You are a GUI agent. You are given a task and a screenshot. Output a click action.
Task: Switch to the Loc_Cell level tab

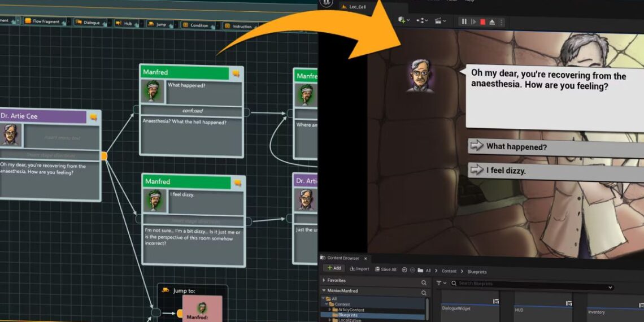[357, 7]
